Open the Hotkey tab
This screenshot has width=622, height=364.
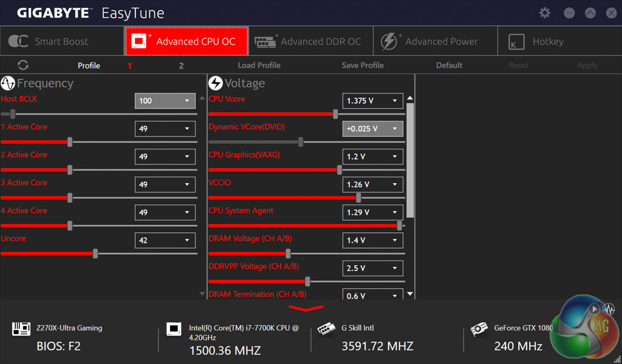pyautogui.click(x=559, y=41)
